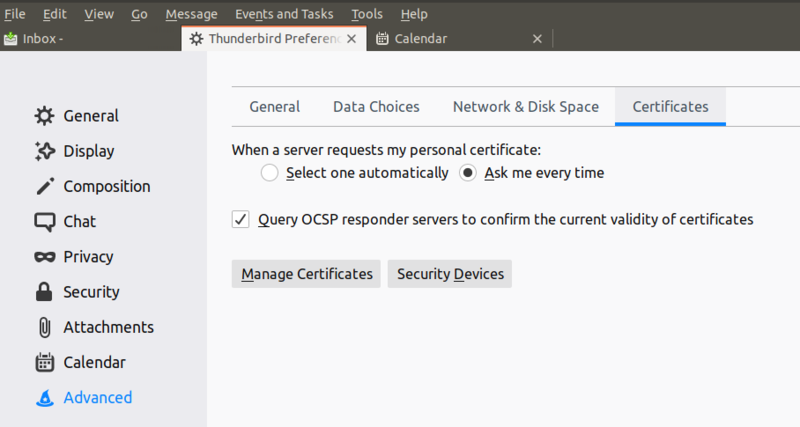Select the Display sparkle icon
Image resolution: width=800 pixels, height=427 pixels.
(44, 151)
